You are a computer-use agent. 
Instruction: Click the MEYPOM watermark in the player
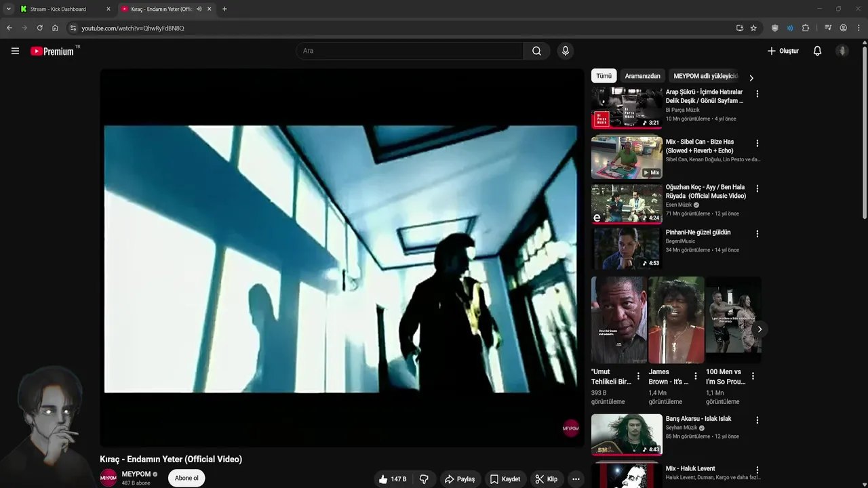click(x=571, y=428)
